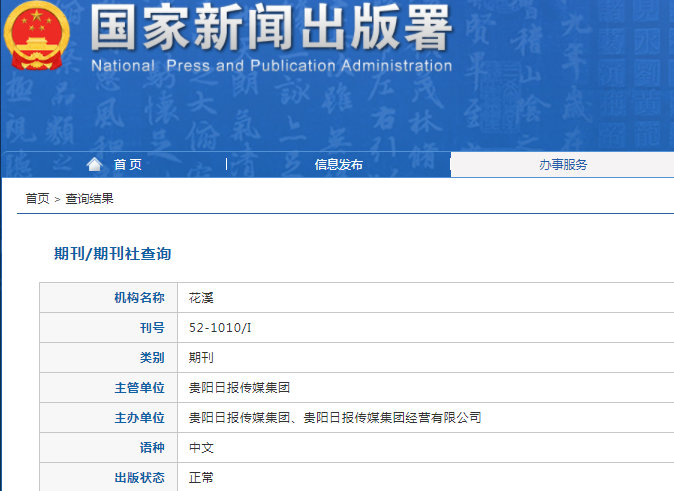Click the 语种 value 中文
This screenshot has height=491, width=674.
[x=201, y=447]
